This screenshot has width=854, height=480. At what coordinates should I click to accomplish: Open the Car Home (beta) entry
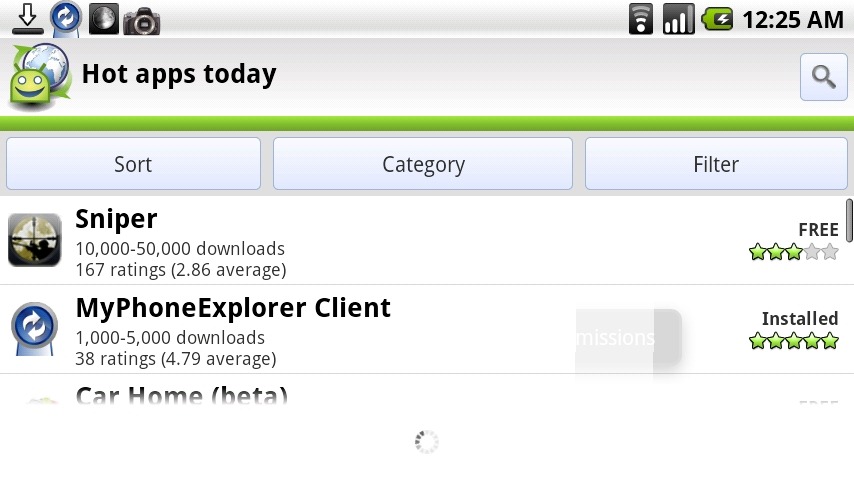[182, 395]
